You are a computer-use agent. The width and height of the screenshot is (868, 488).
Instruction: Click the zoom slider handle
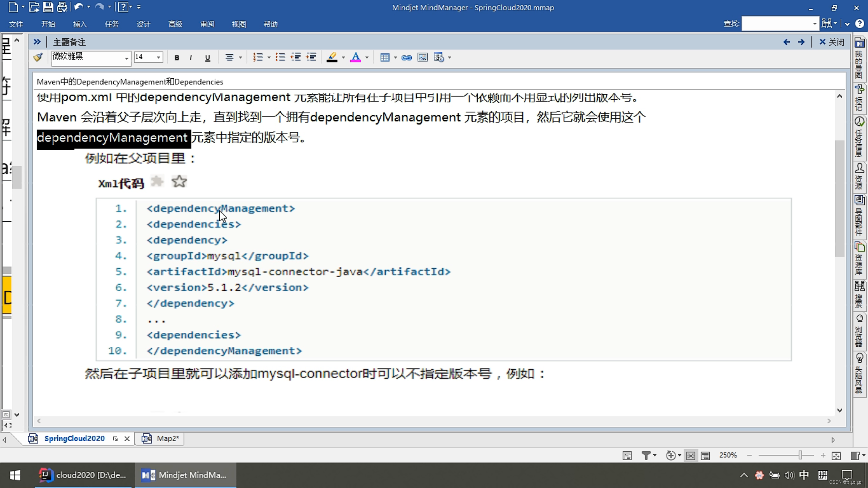(800, 455)
